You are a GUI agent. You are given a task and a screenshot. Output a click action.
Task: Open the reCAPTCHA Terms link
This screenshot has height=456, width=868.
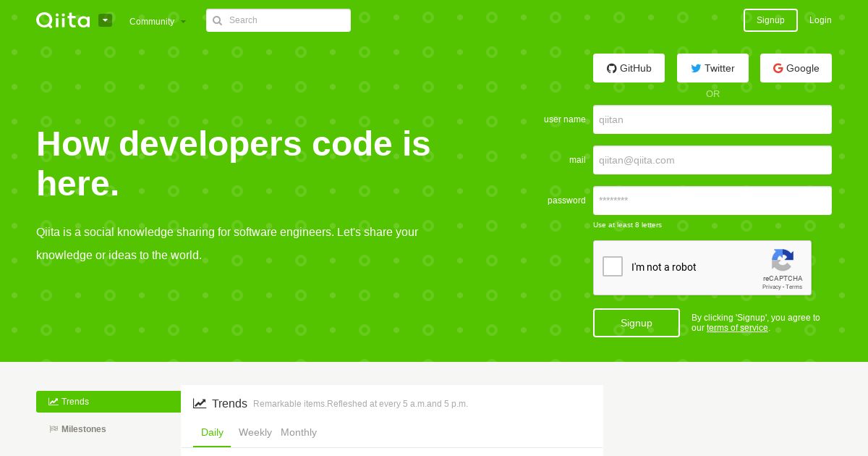tap(794, 287)
